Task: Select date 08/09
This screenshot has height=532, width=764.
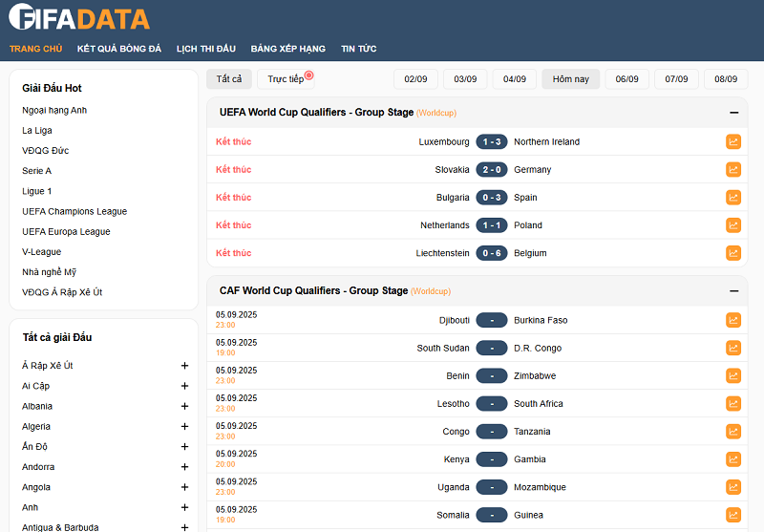Action: point(726,79)
